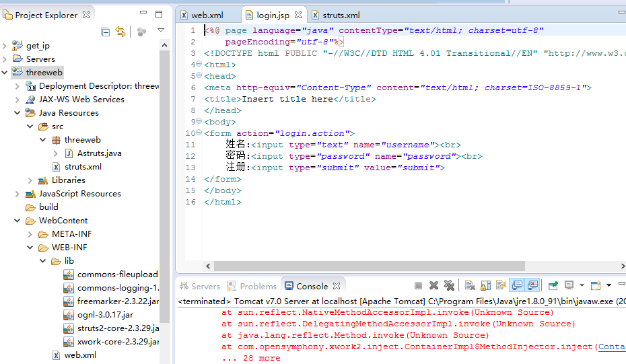Click the Terminate console button
The image size is (626, 364).
(x=418, y=285)
